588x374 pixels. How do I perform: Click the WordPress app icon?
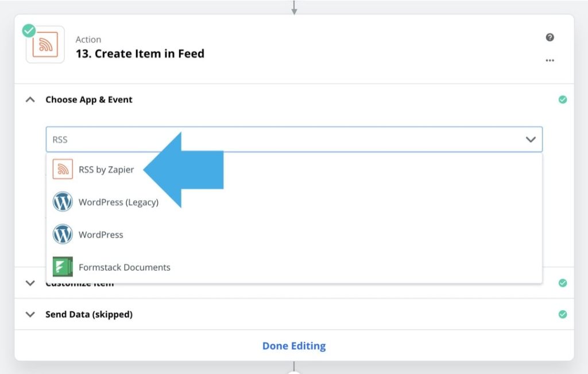click(63, 234)
